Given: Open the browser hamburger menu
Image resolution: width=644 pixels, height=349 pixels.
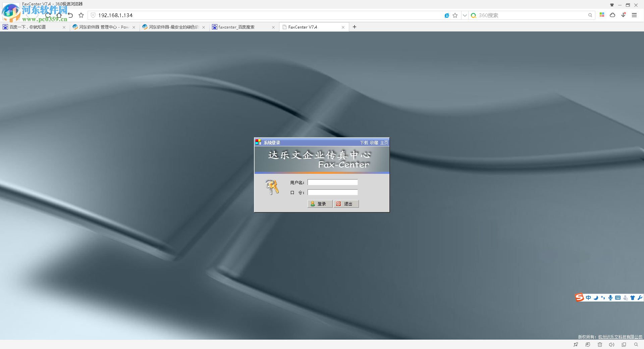Looking at the screenshot, I should tap(634, 15).
